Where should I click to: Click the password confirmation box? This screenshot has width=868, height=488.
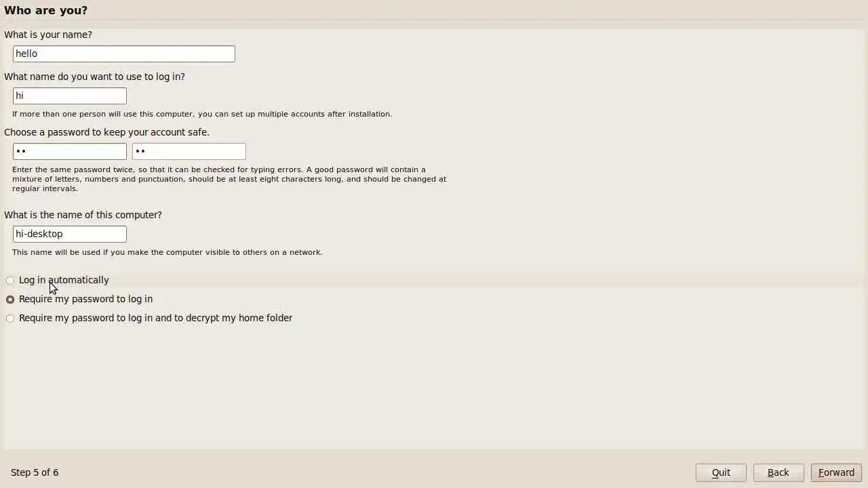[189, 151]
